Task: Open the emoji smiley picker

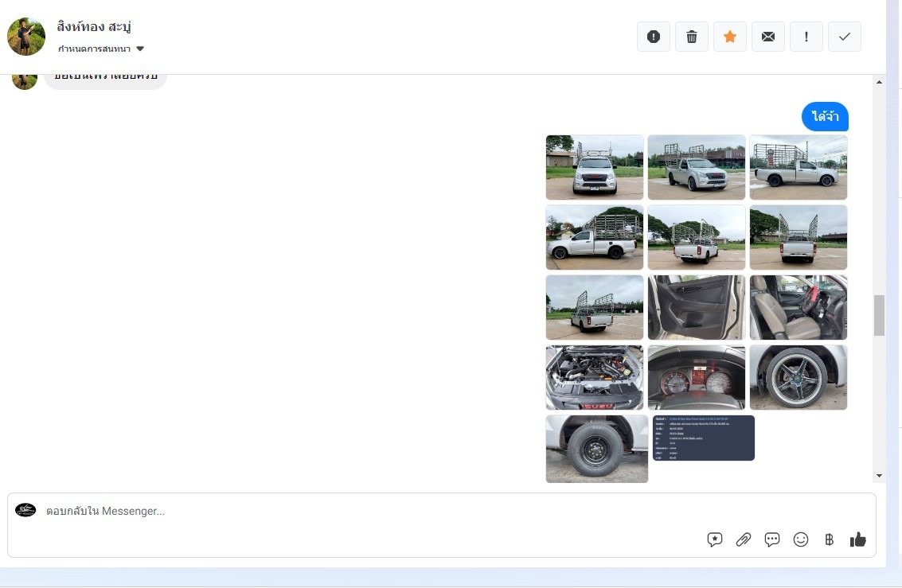Action: pos(801,539)
